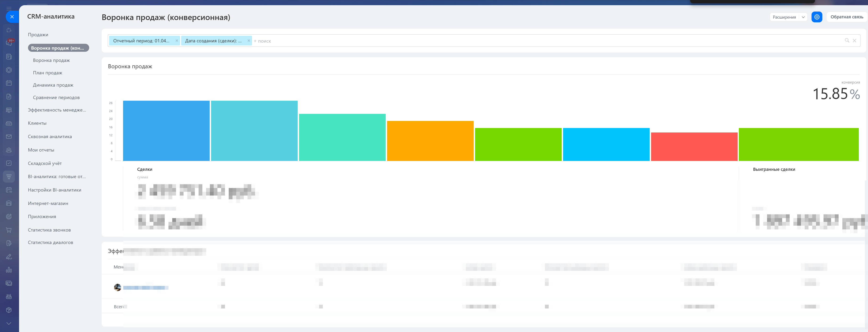
Task: Open the Сравнение периодов menu item
Action: point(56,98)
